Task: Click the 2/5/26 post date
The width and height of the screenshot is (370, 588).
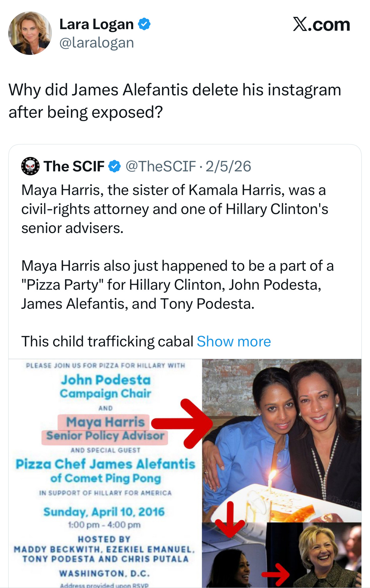Action: pos(228,166)
